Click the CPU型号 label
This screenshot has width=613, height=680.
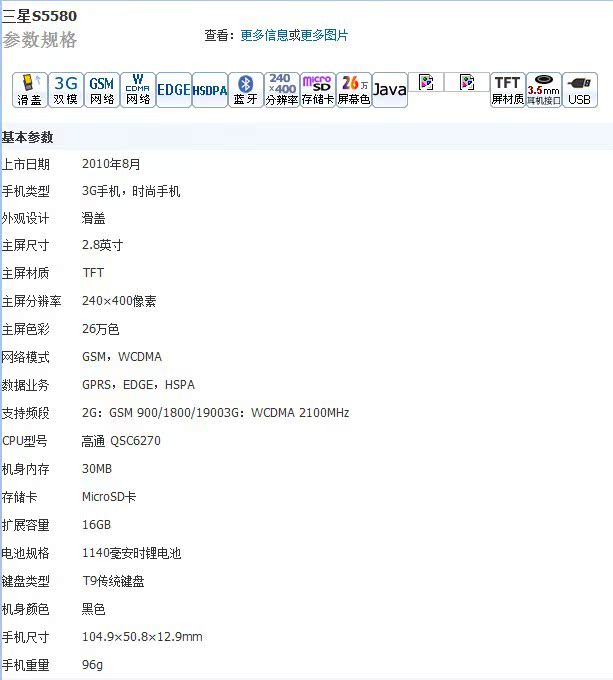pyautogui.click(x=25, y=441)
